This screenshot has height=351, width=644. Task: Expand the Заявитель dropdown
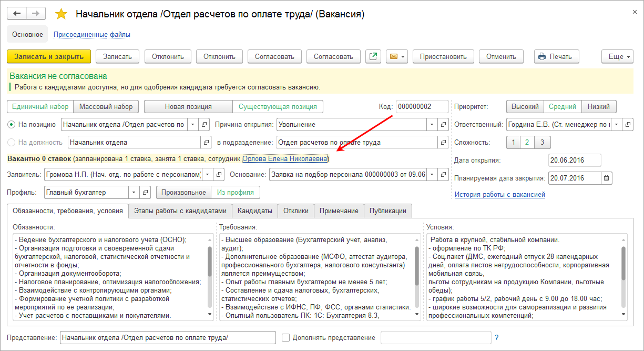pyautogui.click(x=207, y=174)
